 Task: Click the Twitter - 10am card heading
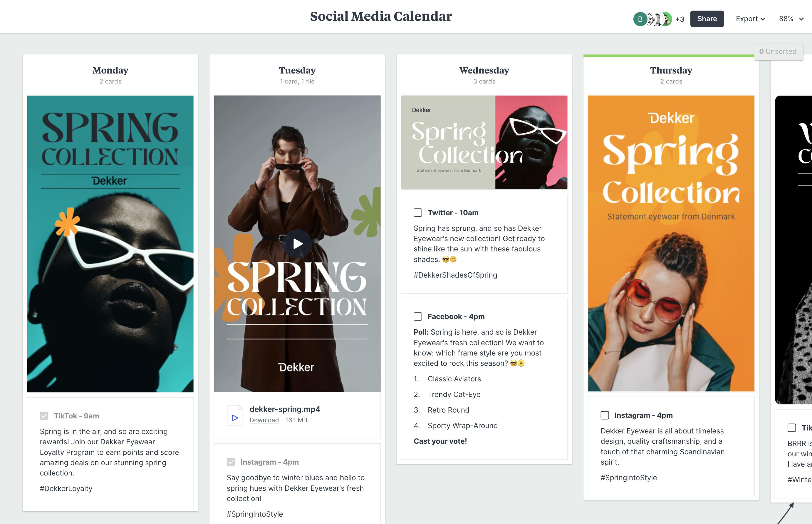(453, 213)
